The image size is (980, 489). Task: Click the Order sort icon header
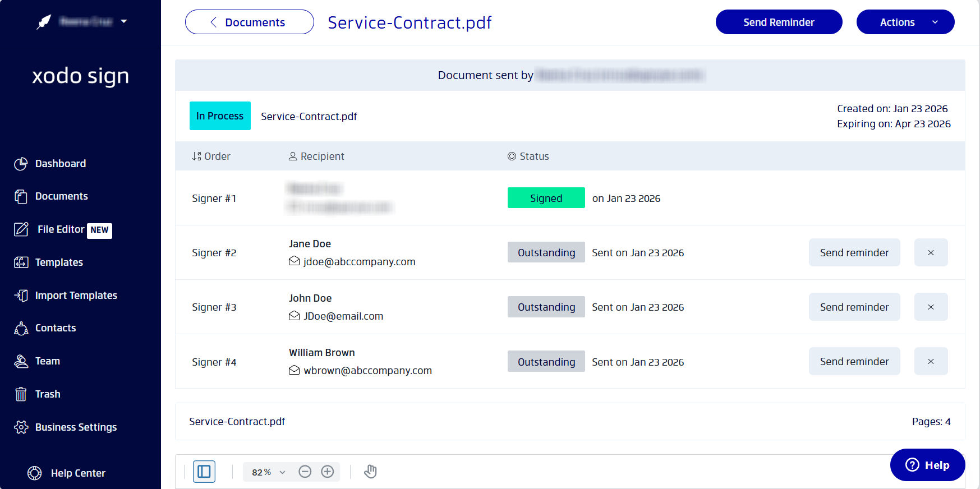(x=196, y=156)
